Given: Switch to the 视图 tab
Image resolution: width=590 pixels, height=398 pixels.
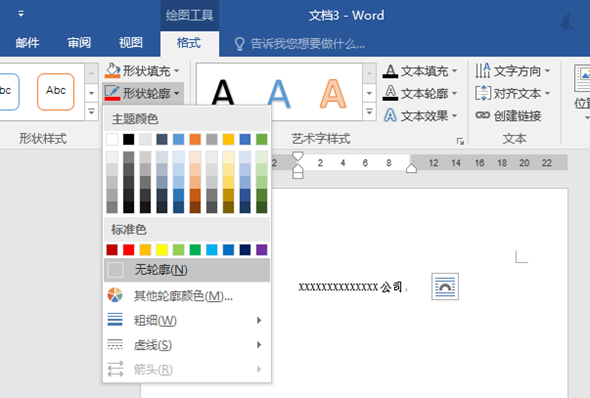Looking at the screenshot, I should [x=131, y=43].
